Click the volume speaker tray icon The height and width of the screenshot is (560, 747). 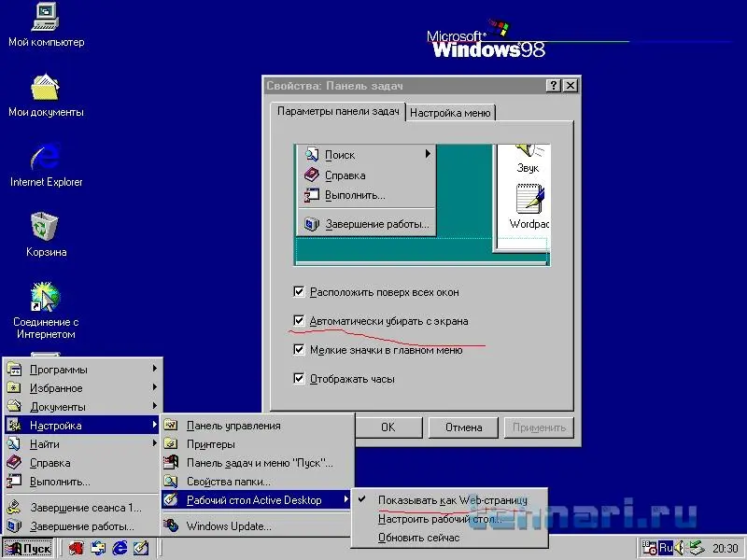[x=679, y=548]
